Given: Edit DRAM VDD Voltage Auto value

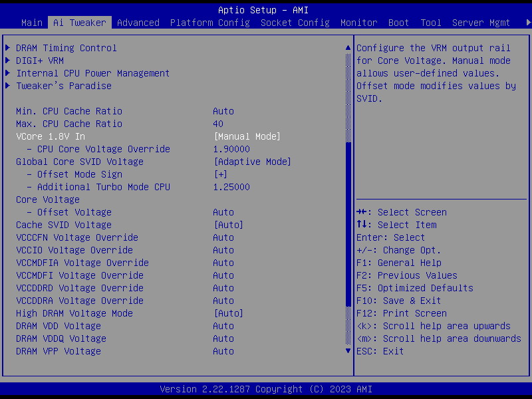Looking at the screenshot, I should click(x=223, y=326).
